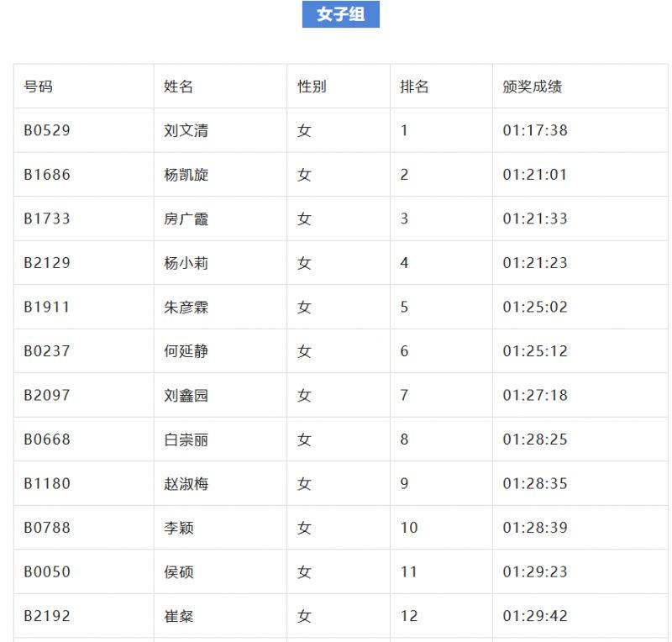Screen dimensions: 672x642
Task: Click 侯硕's bib number B0050
Action: click(x=46, y=571)
